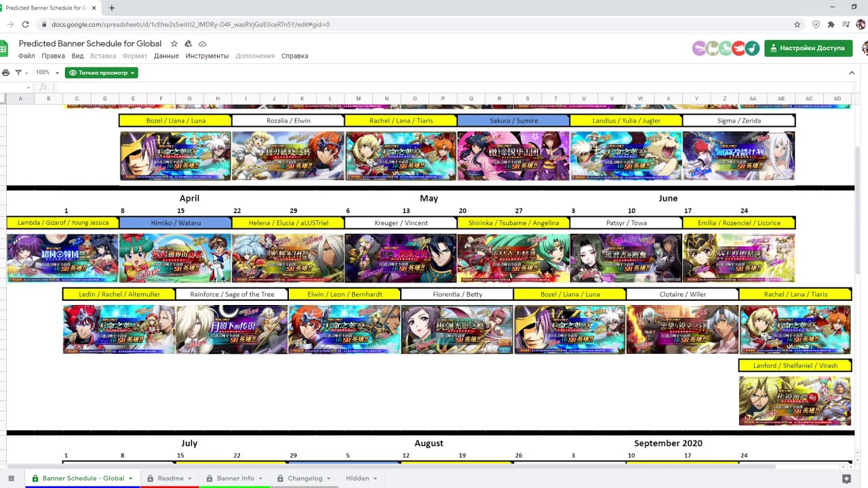The image size is (868, 488).
Task: Switch to the Readme sheet tab
Action: tap(170, 479)
